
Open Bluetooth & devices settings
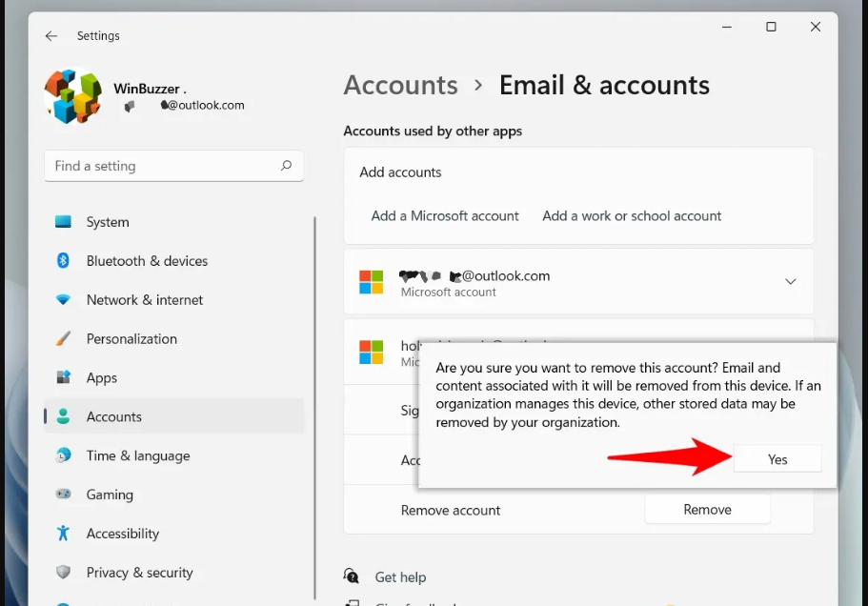(173, 261)
